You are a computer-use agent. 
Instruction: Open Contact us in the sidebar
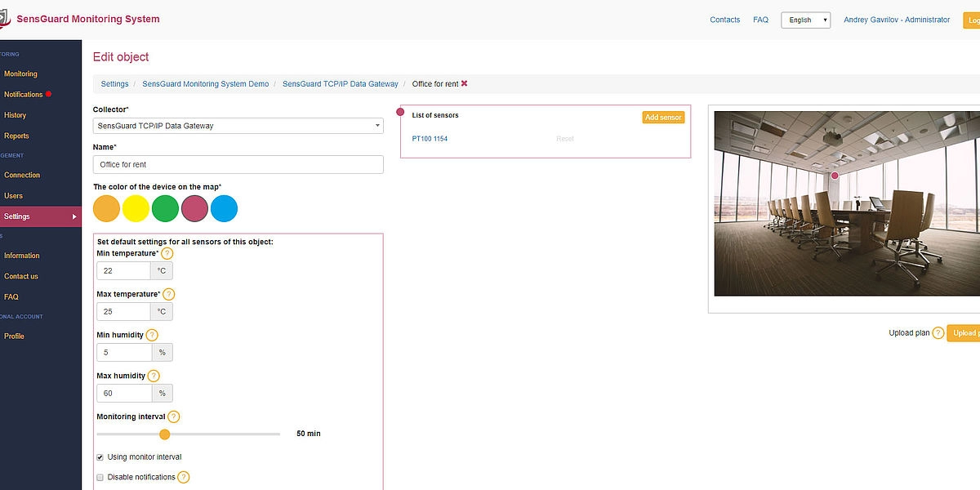click(21, 276)
